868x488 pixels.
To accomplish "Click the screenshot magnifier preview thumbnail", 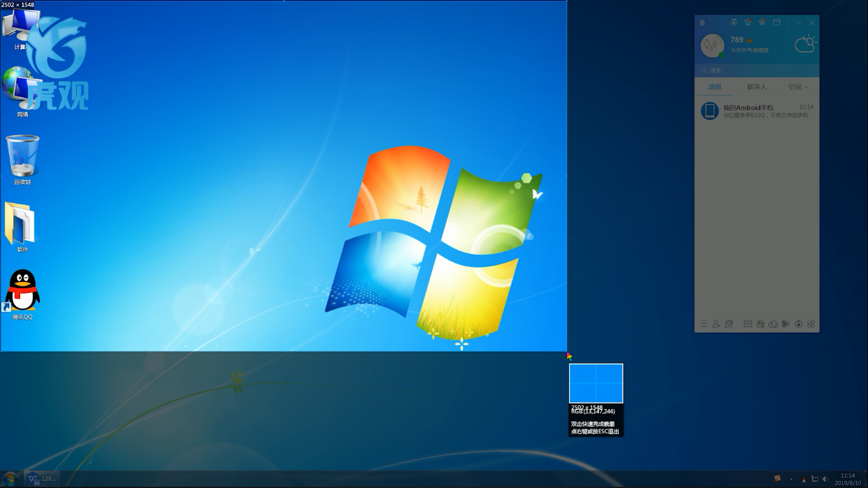I will coord(596,383).
